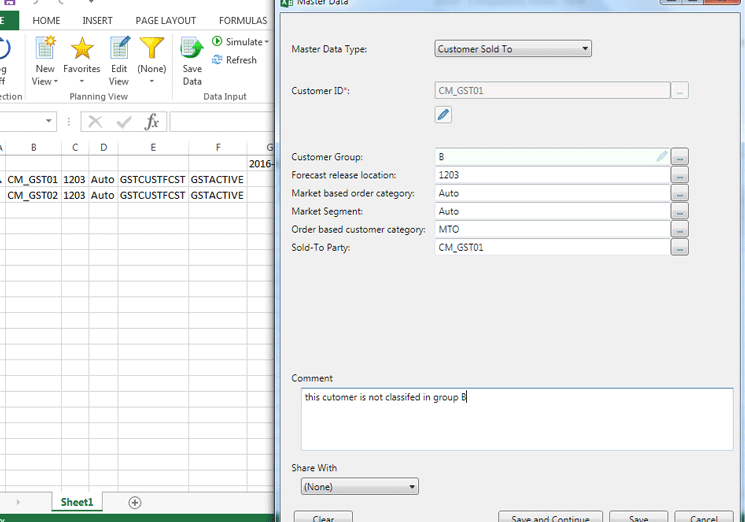Expand the (None) filter dropdown arrow

click(x=152, y=81)
